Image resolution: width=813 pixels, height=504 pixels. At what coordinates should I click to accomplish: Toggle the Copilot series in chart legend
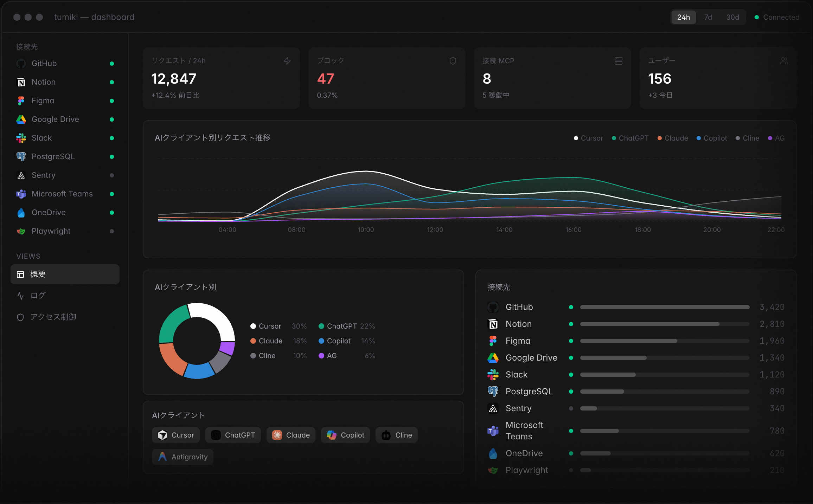click(x=712, y=138)
